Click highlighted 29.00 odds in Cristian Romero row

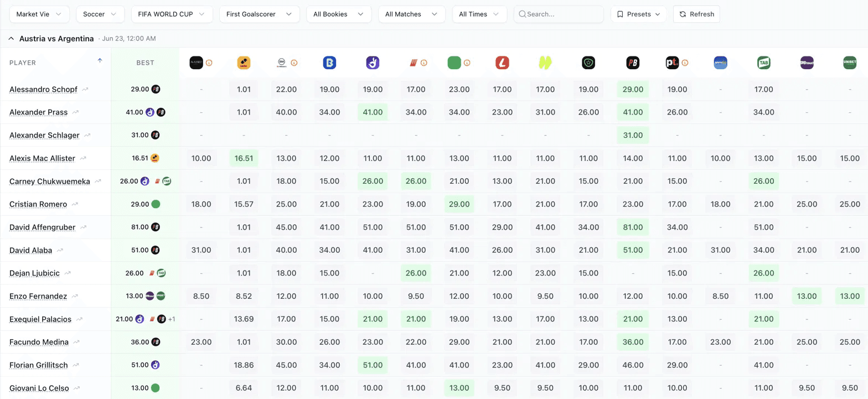pyautogui.click(x=459, y=204)
